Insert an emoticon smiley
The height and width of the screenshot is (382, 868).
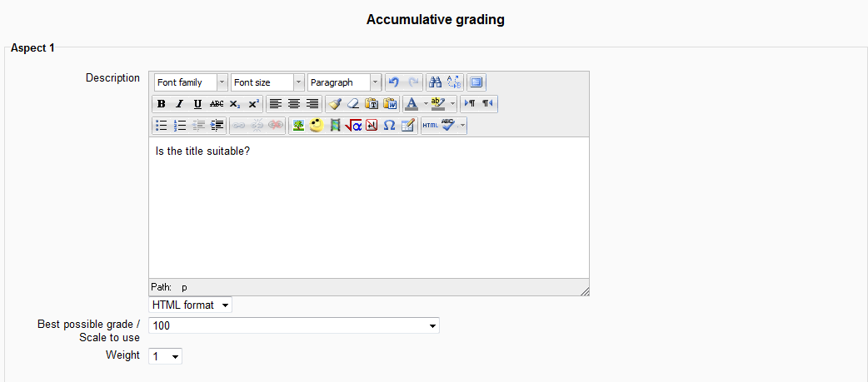coord(317,126)
